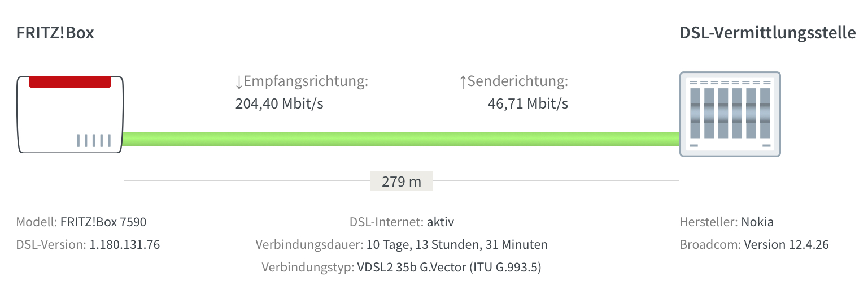The width and height of the screenshot is (868, 302).
Task: Click the Empfangsrichtung label
Action: coord(306,82)
